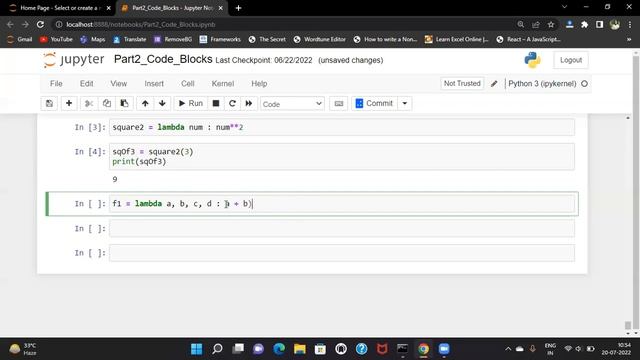Go back in browser

pyautogui.click(x=10, y=24)
